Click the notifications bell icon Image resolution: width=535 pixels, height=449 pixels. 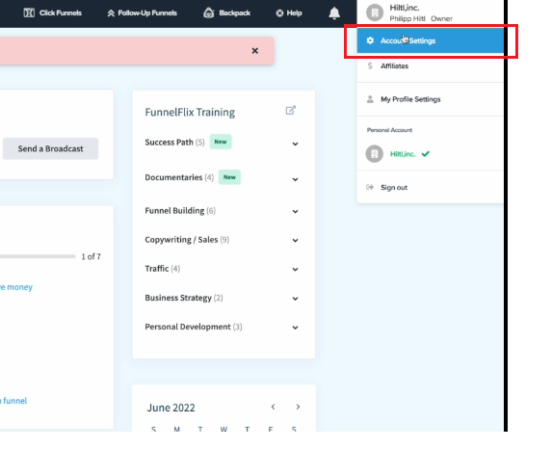coord(334,13)
